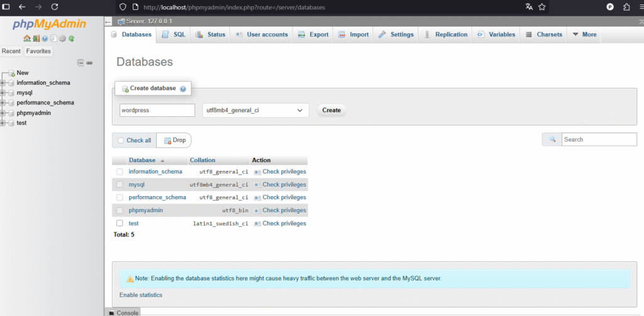This screenshot has height=316, width=644.
Task: Select the information_schema row checkbox
Action: [x=119, y=172]
